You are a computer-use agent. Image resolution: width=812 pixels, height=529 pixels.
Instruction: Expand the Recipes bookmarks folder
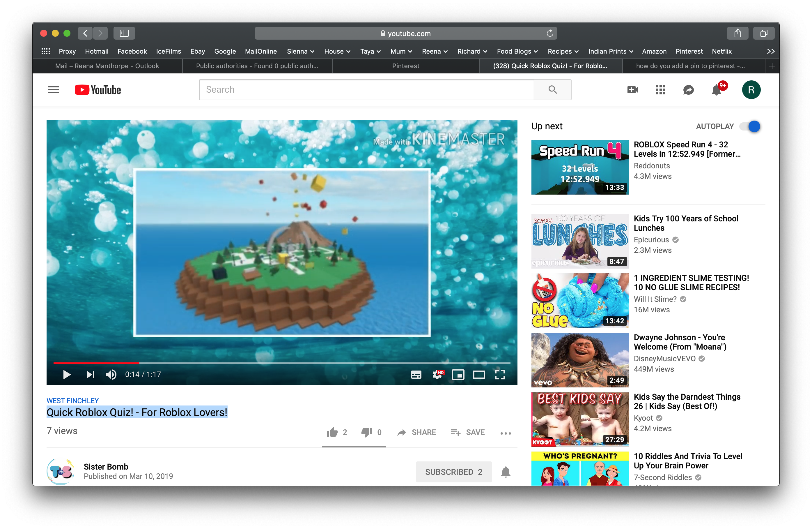click(563, 51)
